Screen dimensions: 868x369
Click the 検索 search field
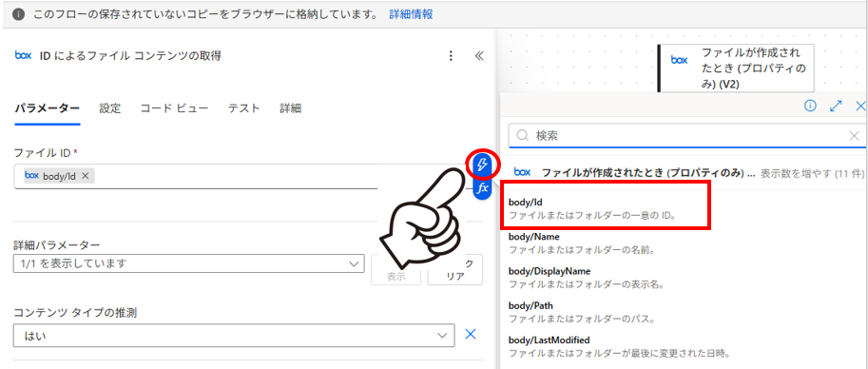[x=686, y=136]
